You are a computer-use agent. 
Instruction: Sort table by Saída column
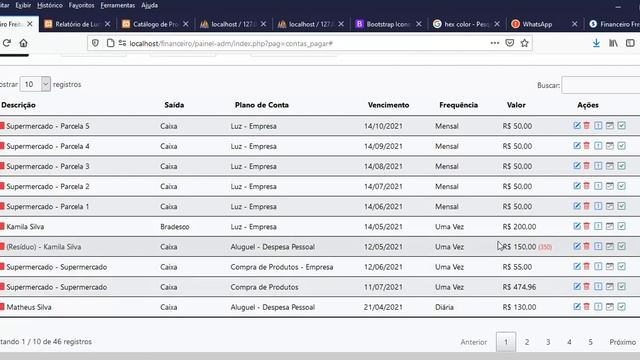click(174, 105)
